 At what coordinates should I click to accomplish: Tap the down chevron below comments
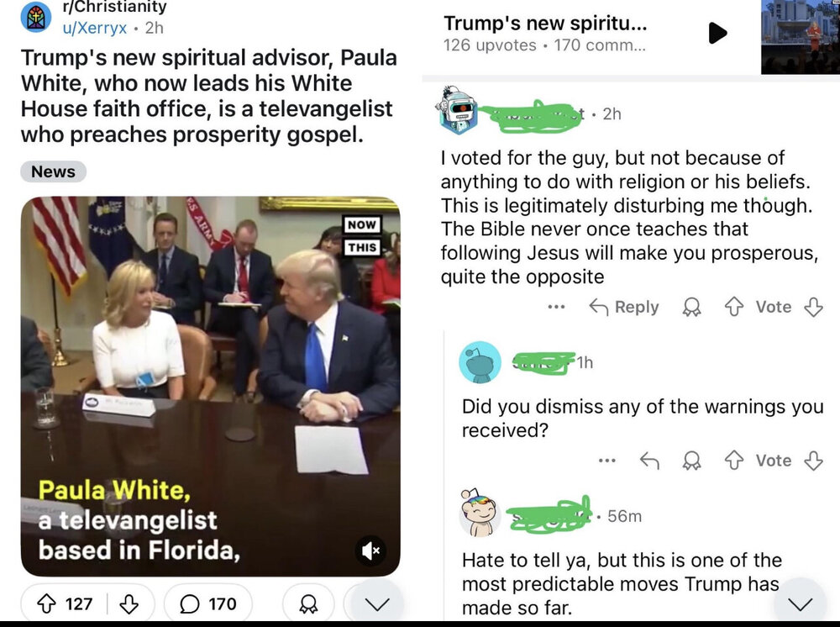(x=801, y=604)
